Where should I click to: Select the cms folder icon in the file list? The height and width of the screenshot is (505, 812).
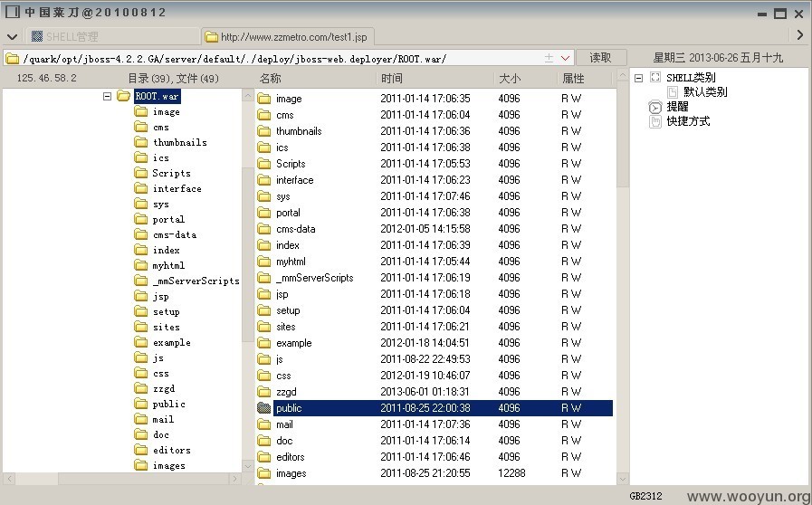coord(264,114)
